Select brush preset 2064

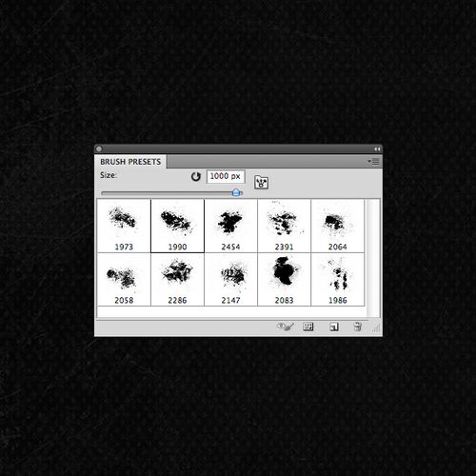point(338,226)
